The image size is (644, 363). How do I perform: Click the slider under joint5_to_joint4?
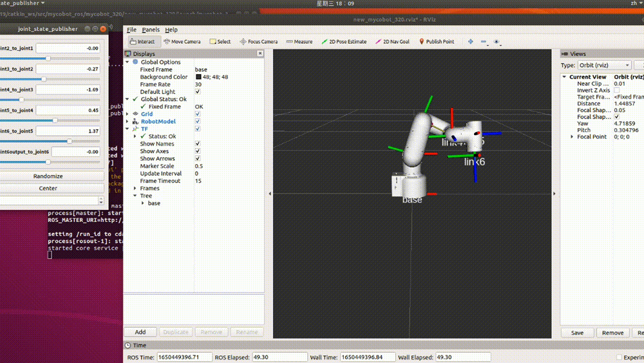click(x=50, y=120)
